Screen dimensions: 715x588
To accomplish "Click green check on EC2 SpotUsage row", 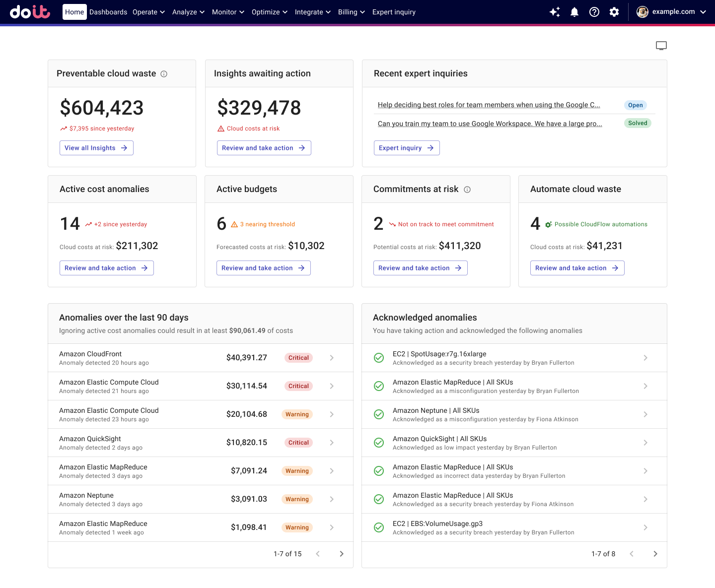I will [379, 358].
